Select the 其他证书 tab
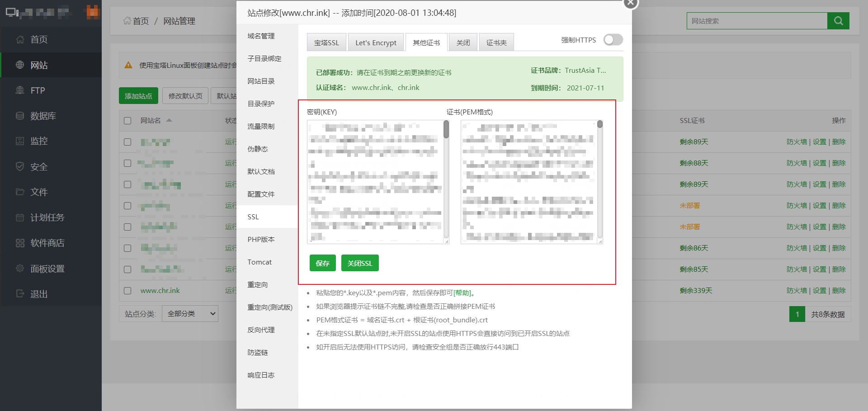 click(426, 43)
